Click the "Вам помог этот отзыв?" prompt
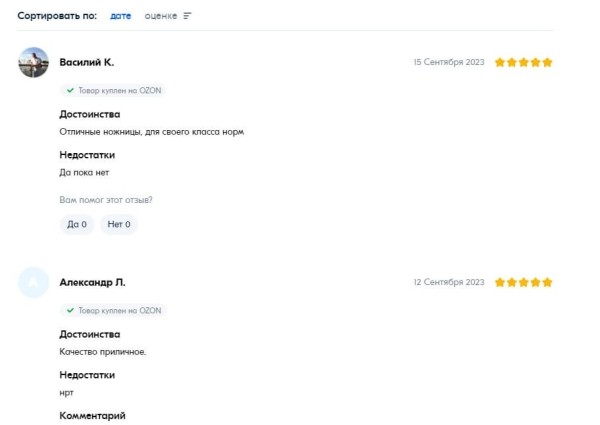This screenshot has height=425, width=600. [106, 200]
